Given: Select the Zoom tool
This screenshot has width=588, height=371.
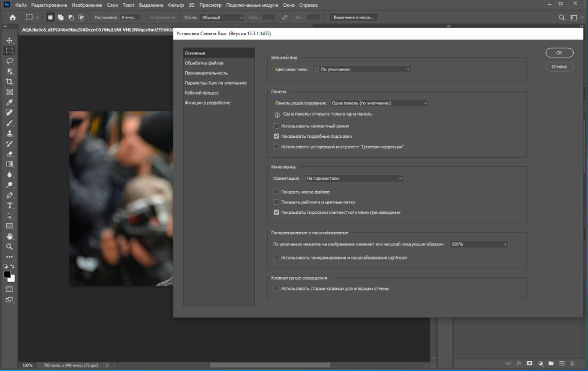Looking at the screenshot, I should click(x=10, y=247).
